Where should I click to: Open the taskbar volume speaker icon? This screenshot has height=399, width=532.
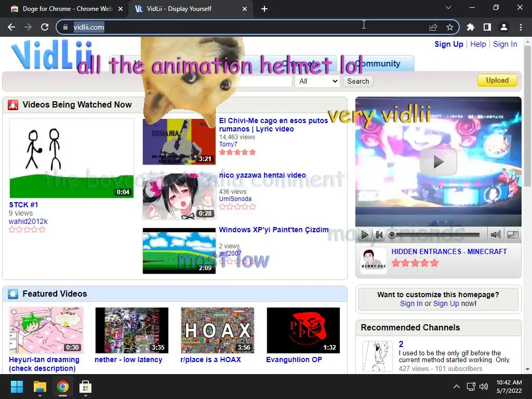(x=484, y=387)
